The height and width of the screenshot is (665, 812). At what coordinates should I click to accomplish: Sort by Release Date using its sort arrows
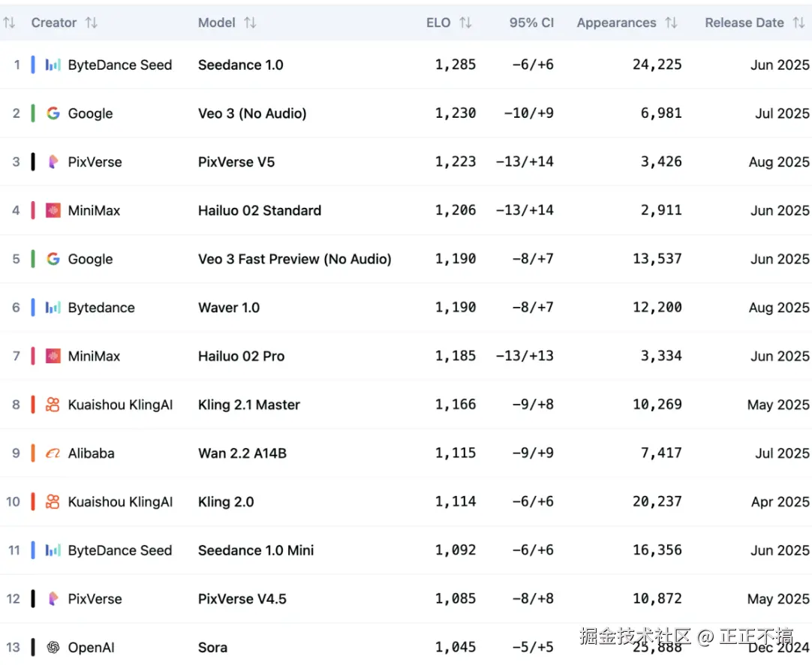point(798,23)
